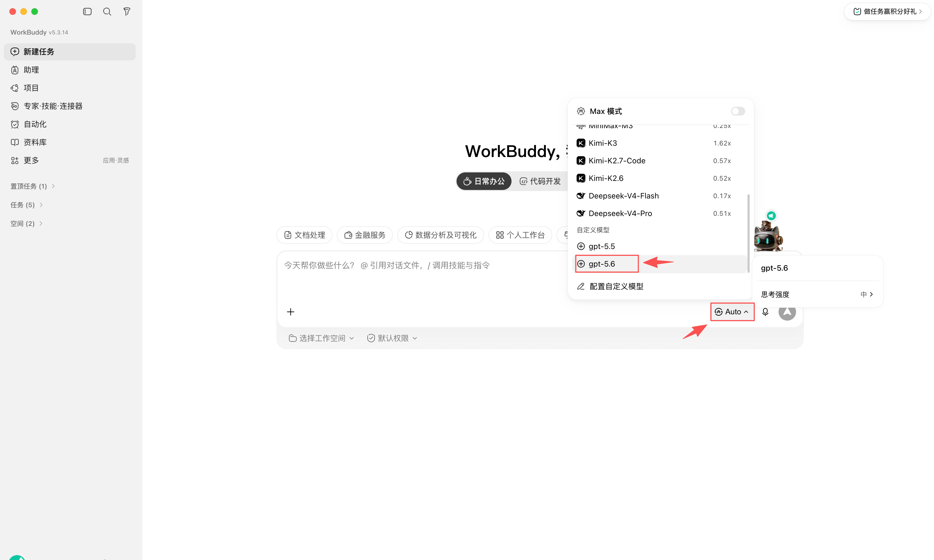Image resolution: width=934 pixels, height=560 pixels.
Task: Start a new task via 新建任务
Action: [x=70, y=52]
